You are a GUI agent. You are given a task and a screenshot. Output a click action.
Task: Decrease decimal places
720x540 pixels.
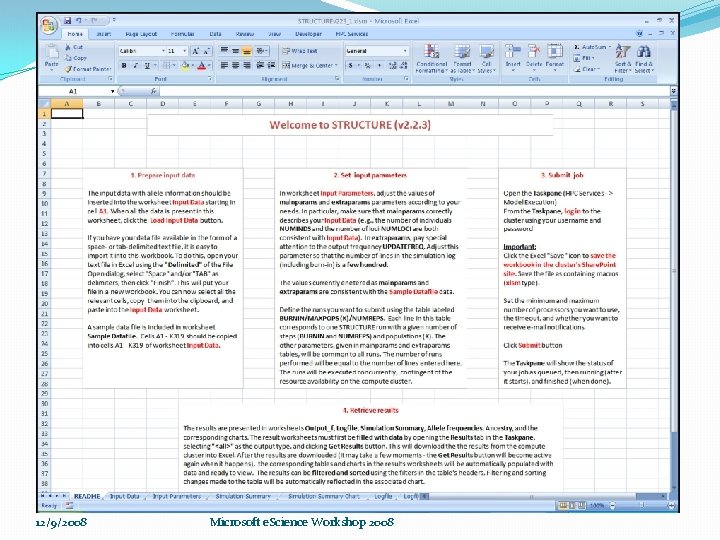(x=404, y=66)
